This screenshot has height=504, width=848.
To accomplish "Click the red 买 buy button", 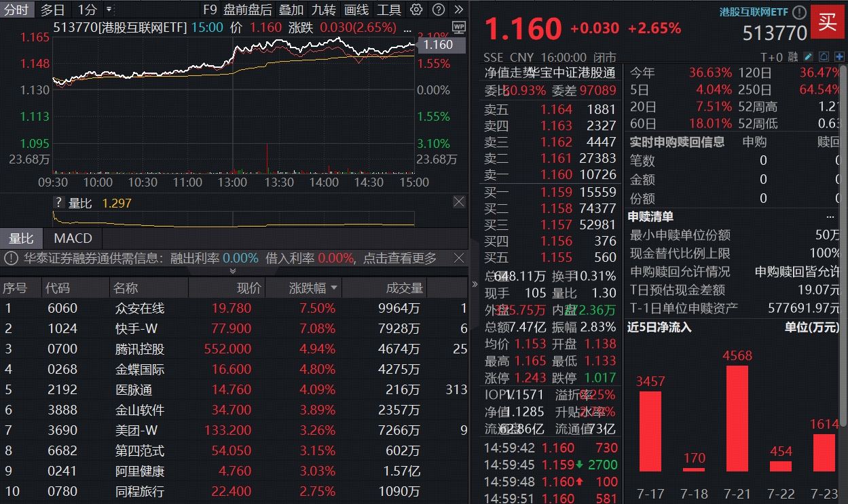I will click(828, 22).
